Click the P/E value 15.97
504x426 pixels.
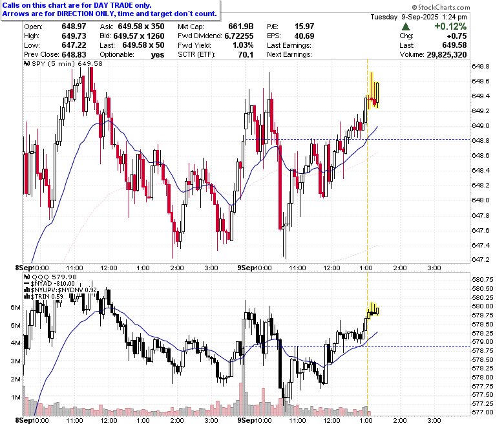click(304, 27)
